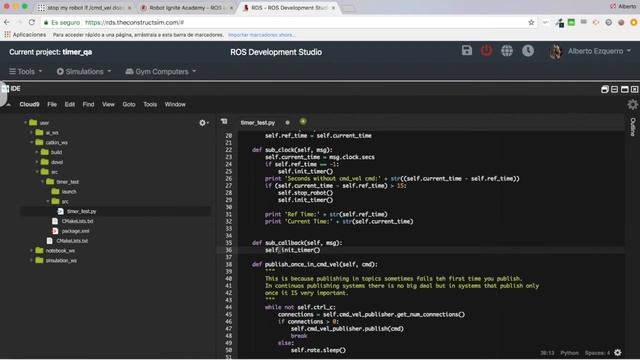Click the IDE panel settings gear icon
640x360 pixels.
click(x=632, y=104)
